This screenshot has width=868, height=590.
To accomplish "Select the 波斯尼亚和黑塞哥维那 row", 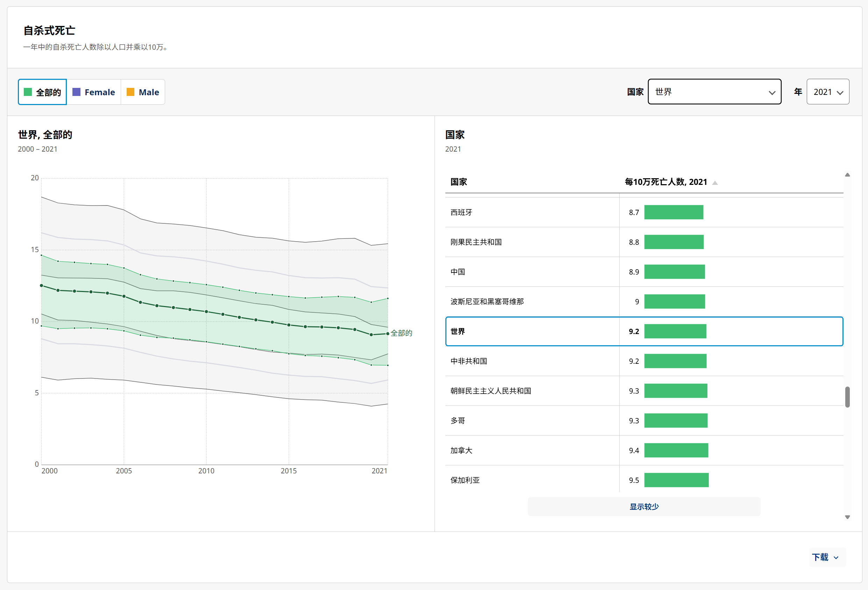I will pos(644,301).
